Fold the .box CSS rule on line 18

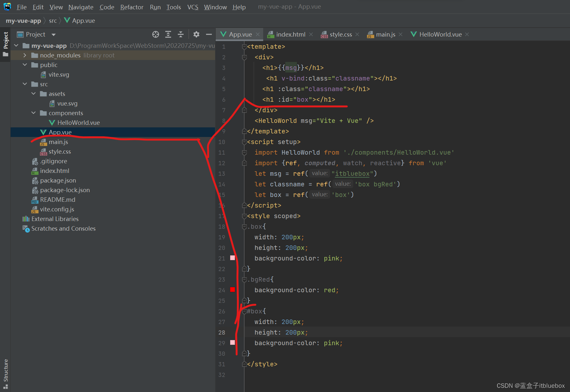[244, 227]
